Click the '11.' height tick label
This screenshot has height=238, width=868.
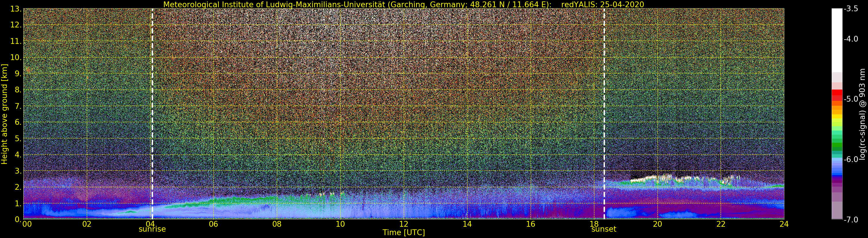coord(16,41)
